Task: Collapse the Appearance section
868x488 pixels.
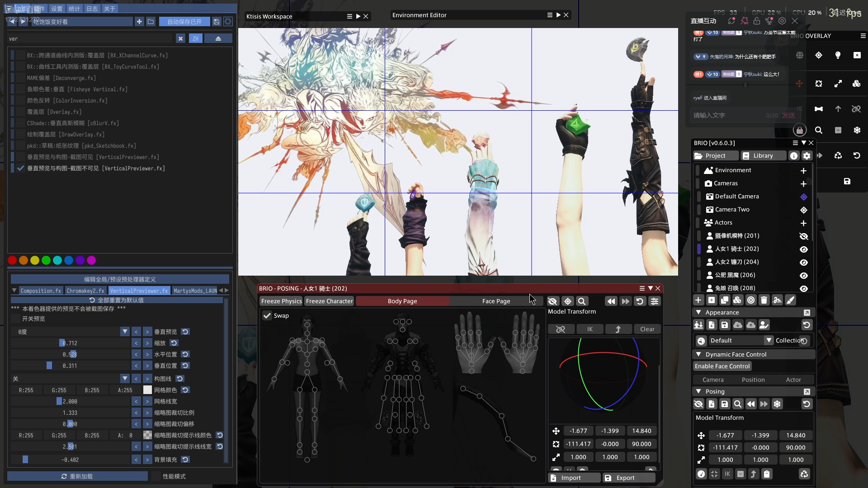Action: [698, 312]
